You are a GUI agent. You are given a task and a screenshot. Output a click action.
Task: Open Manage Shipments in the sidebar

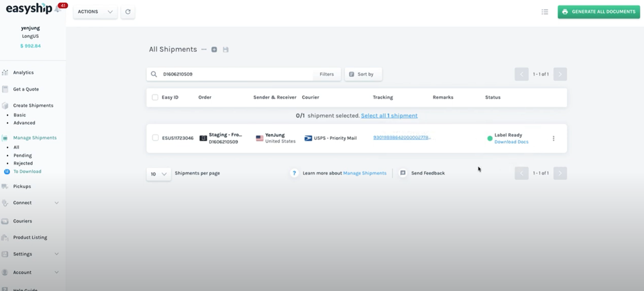pos(35,138)
